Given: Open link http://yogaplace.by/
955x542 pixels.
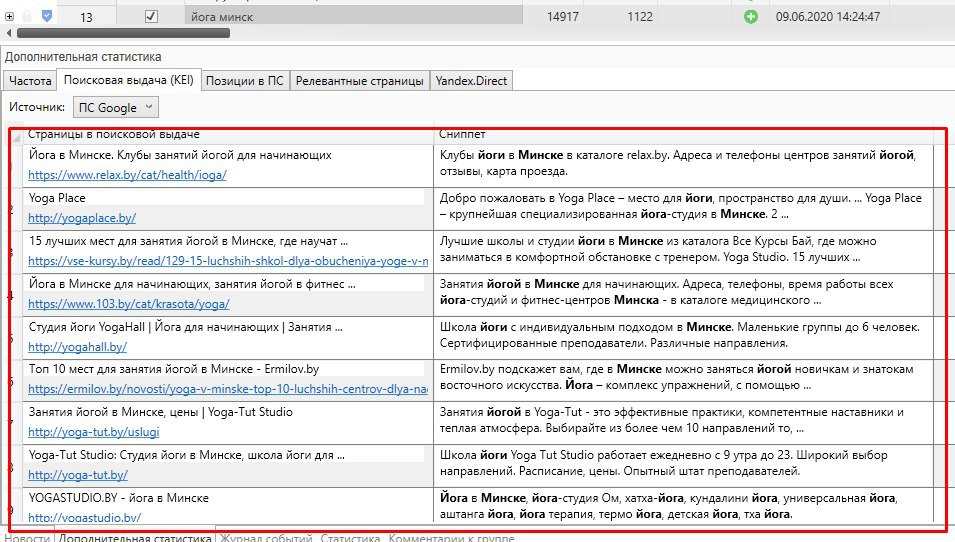Looking at the screenshot, I should point(82,217).
